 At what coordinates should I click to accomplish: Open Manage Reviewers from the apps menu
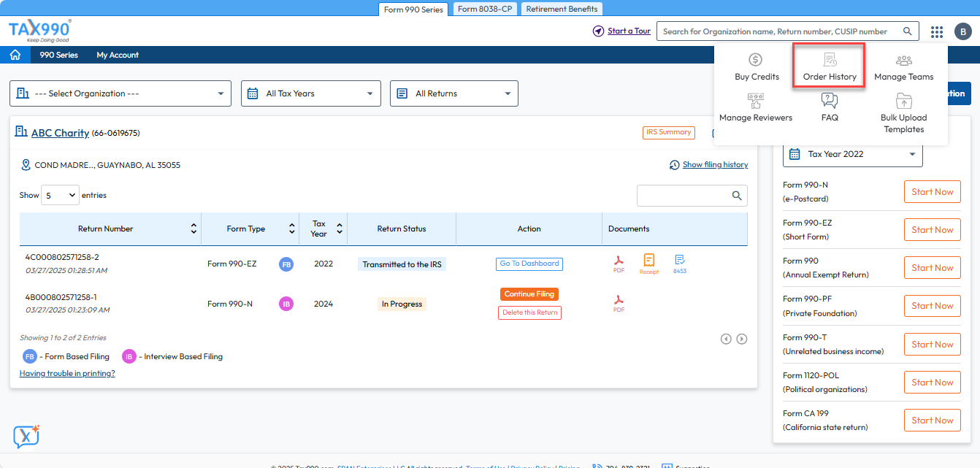(x=756, y=108)
